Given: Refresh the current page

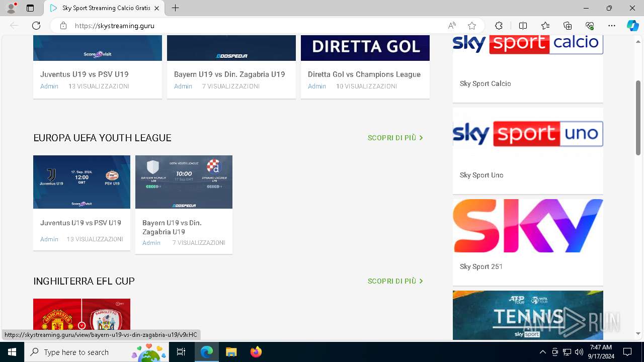Looking at the screenshot, I should coord(36,26).
